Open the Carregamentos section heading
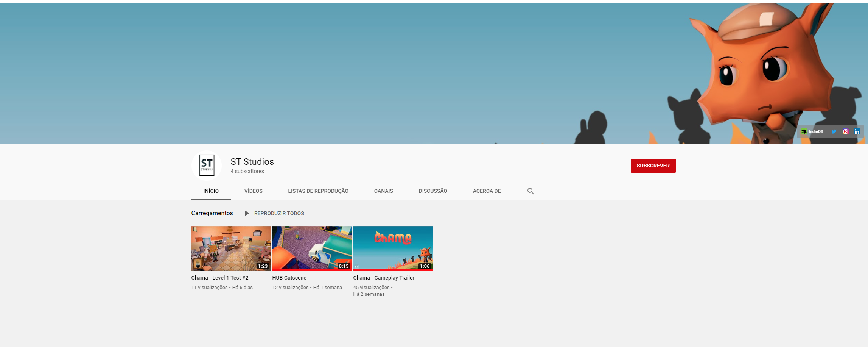This screenshot has height=347, width=868. (x=212, y=213)
